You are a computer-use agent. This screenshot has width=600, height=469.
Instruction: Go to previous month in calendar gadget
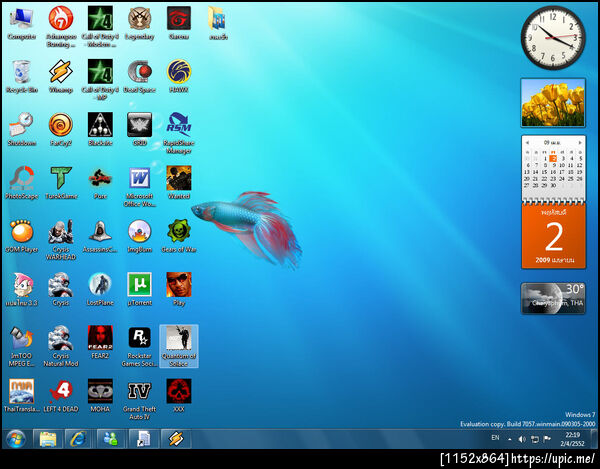527,142
